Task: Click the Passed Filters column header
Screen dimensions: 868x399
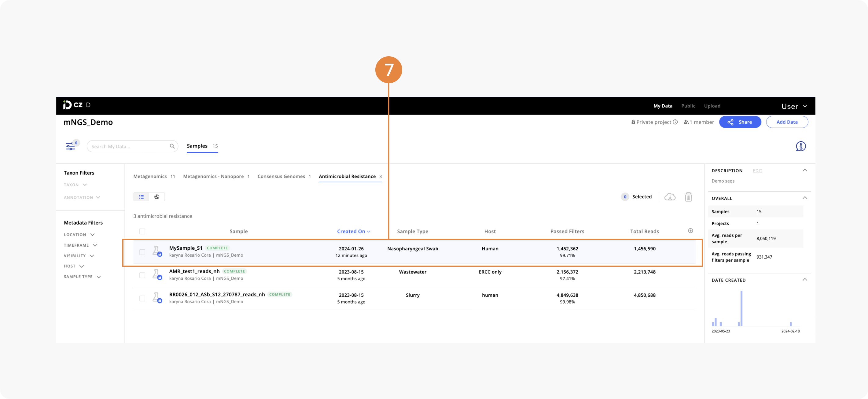Action: 567,231
